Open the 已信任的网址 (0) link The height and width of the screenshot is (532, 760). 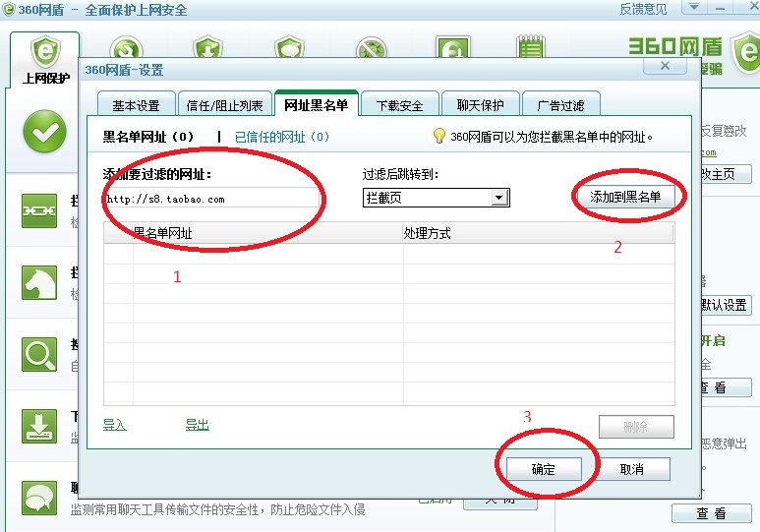point(282,137)
